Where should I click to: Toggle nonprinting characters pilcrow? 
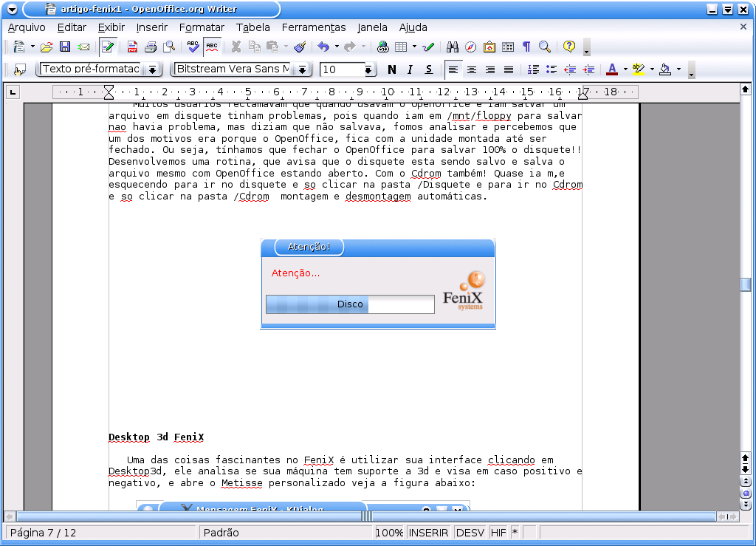(x=526, y=47)
